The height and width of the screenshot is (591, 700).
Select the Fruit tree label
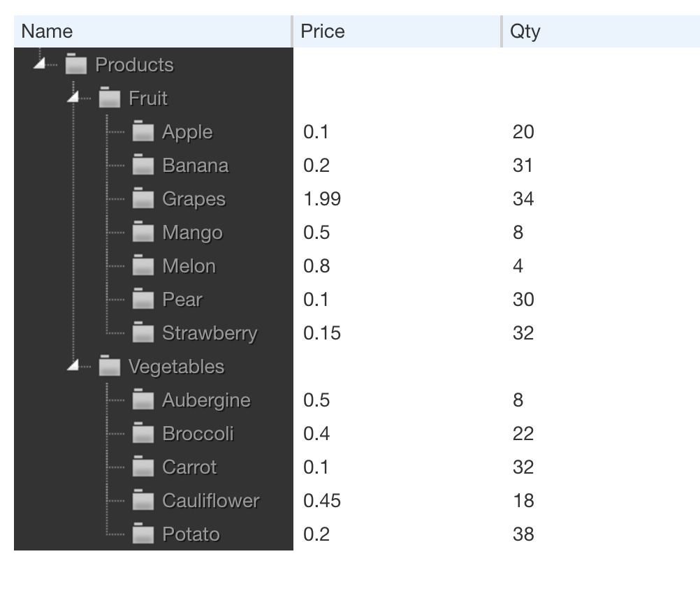tap(148, 98)
